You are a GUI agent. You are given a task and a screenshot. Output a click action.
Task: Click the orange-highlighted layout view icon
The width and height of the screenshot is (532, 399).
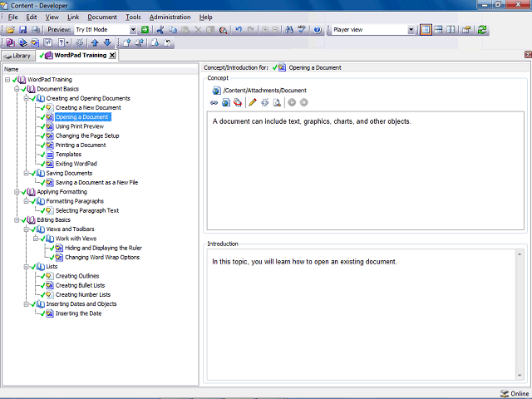coord(426,30)
